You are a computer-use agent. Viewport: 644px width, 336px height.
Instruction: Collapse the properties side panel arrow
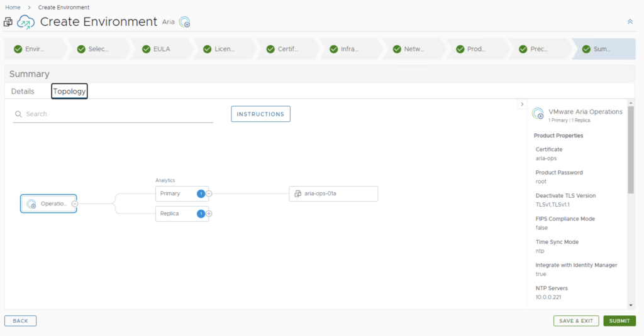point(522,104)
